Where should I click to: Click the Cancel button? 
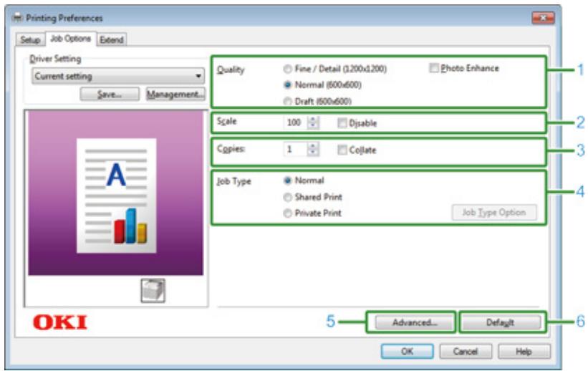click(x=466, y=352)
